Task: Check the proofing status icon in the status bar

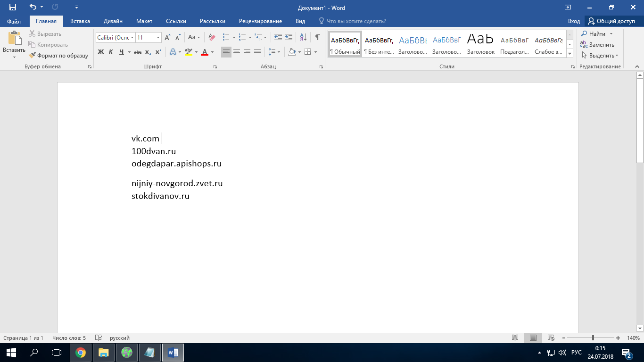Action: click(x=99, y=338)
